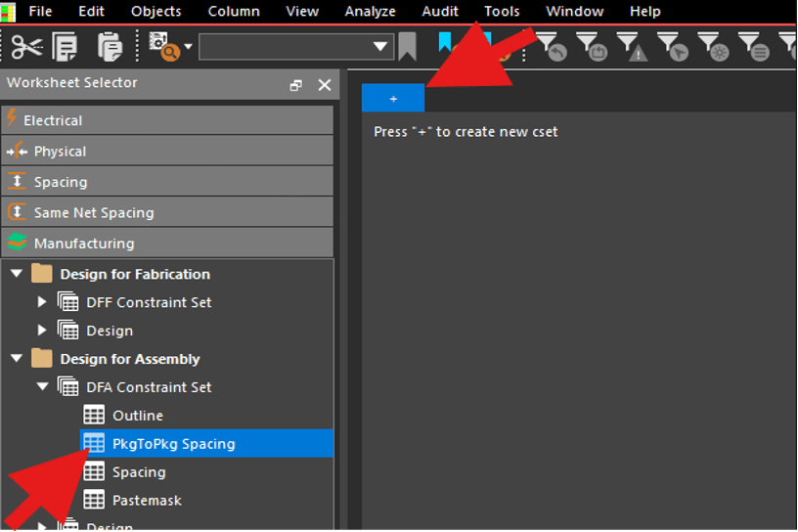This screenshot has height=532, width=798.
Task: Open the Manufacturing worksheet section
Action: click(167, 243)
